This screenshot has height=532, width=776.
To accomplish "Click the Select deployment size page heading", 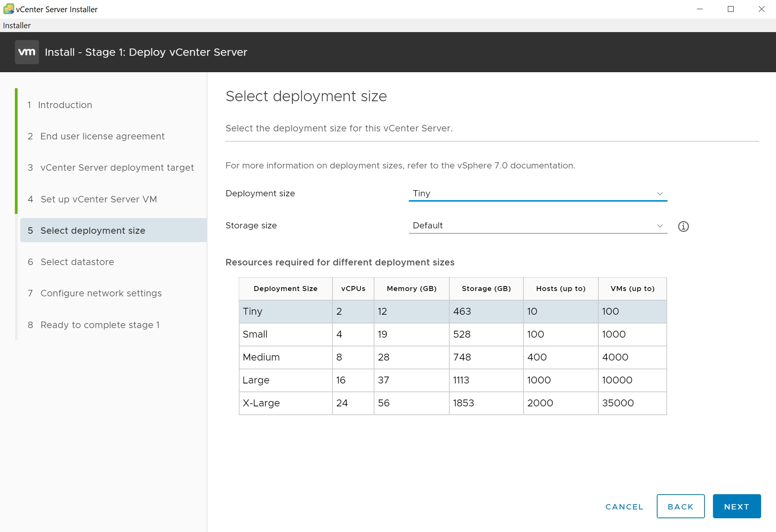I will coord(306,96).
